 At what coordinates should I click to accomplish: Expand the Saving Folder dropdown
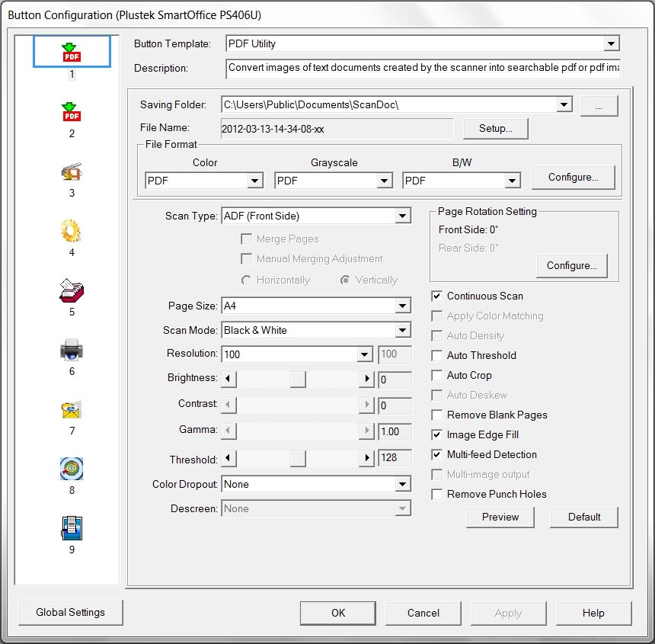(564, 104)
